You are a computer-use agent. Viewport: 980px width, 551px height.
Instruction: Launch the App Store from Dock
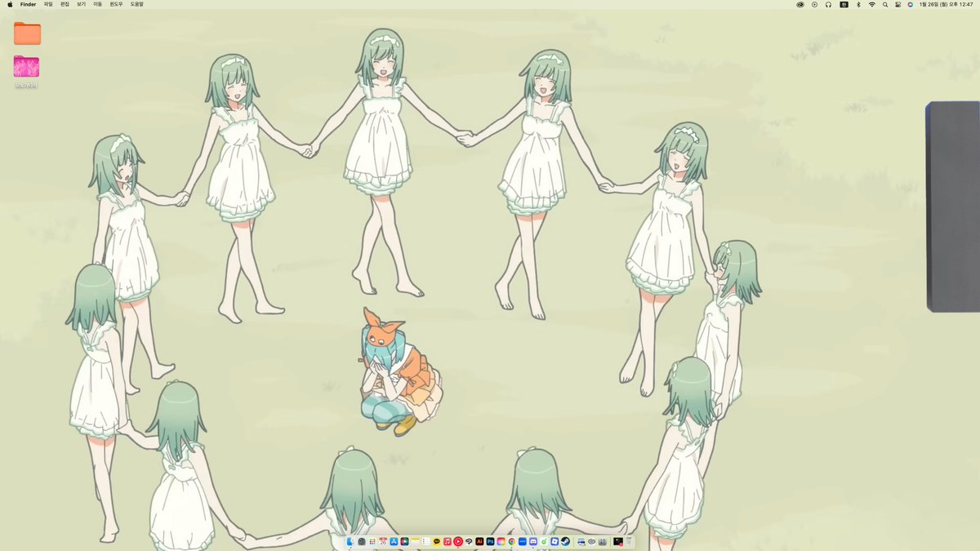pyautogui.click(x=394, y=541)
